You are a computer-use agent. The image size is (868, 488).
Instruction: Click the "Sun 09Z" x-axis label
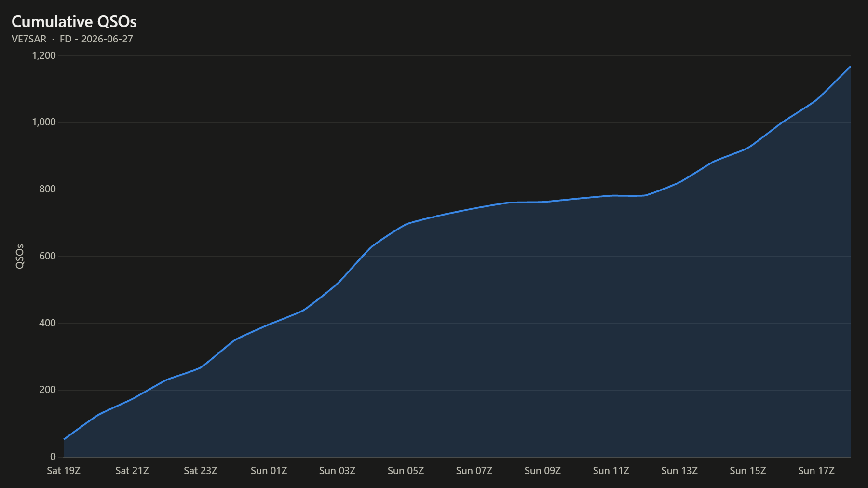tap(543, 471)
